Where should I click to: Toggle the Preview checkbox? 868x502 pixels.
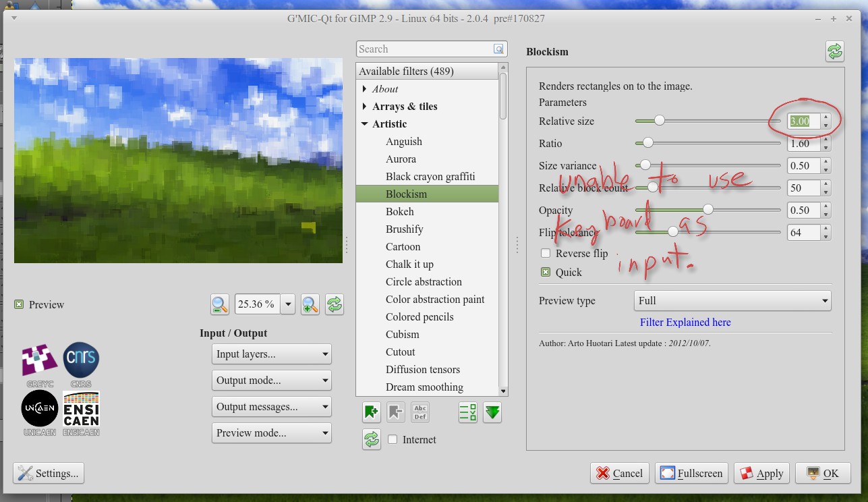click(19, 305)
